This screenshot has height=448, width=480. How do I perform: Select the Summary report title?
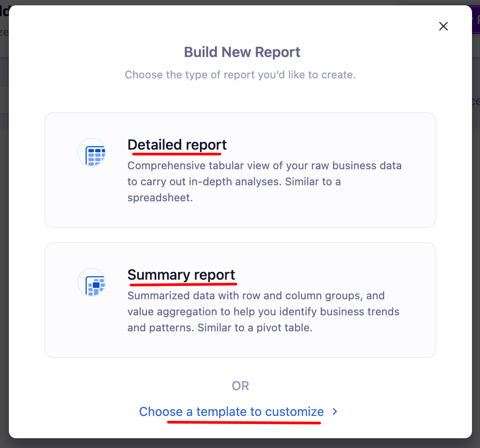pyautogui.click(x=181, y=275)
